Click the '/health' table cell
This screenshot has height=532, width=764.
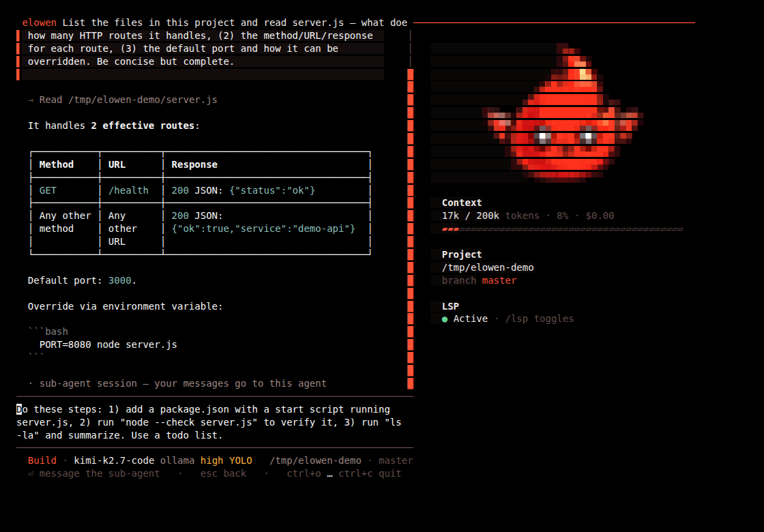pyautogui.click(x=128, y=190)
